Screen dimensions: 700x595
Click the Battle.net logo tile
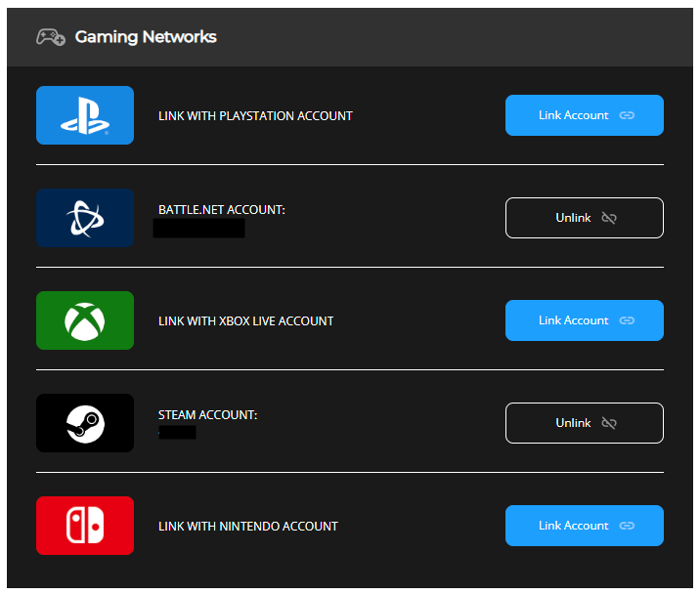(x=85, y=218)
